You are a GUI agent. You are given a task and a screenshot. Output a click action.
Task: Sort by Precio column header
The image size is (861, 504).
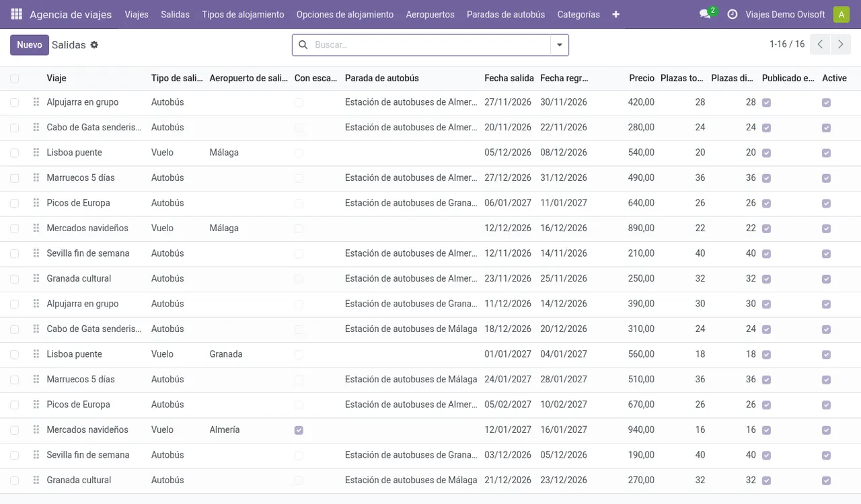(x=642, y=79)
